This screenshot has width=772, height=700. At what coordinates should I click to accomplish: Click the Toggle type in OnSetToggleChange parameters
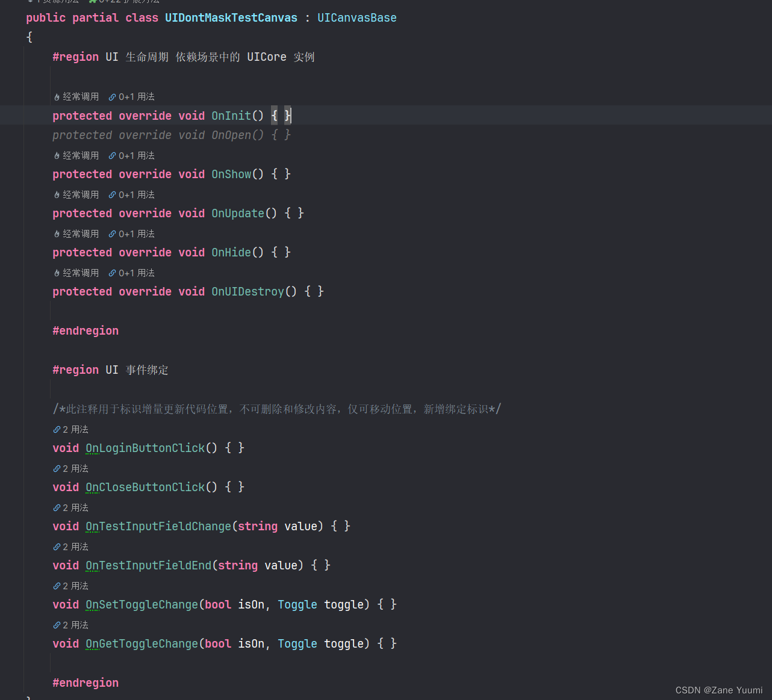click(297, 605)
